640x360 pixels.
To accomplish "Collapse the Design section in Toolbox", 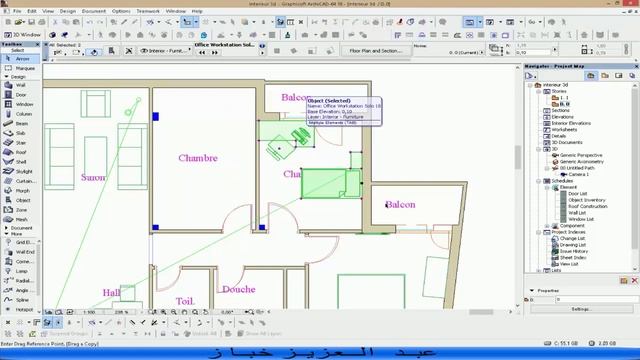I will pos(6,77).
